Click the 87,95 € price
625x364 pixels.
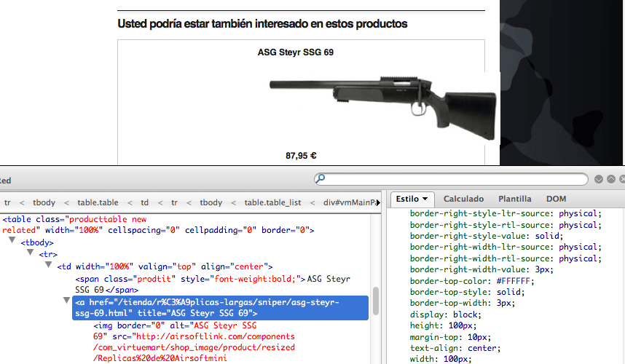(x=301, y=156)
